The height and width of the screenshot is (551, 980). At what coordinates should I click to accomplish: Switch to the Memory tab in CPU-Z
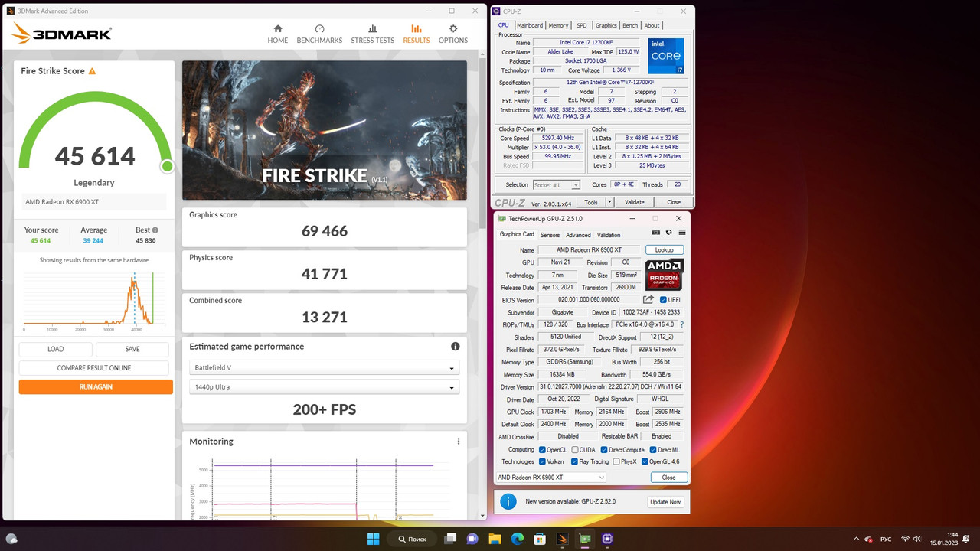pyautogui.click(x=558, y=25)
